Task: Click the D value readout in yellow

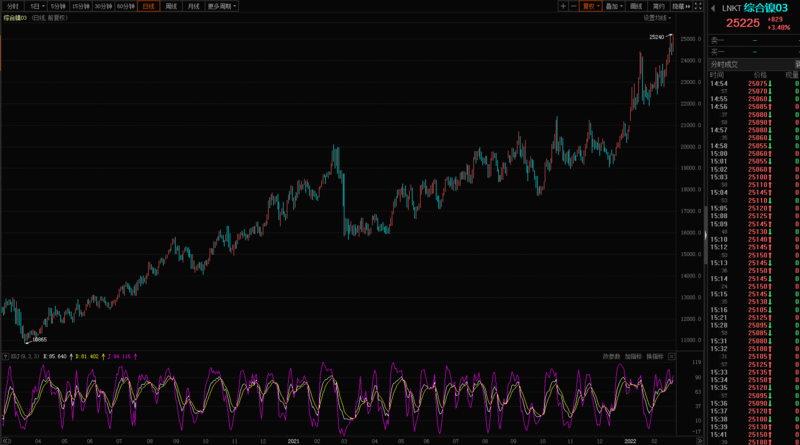Action: (x=87, y=356)
